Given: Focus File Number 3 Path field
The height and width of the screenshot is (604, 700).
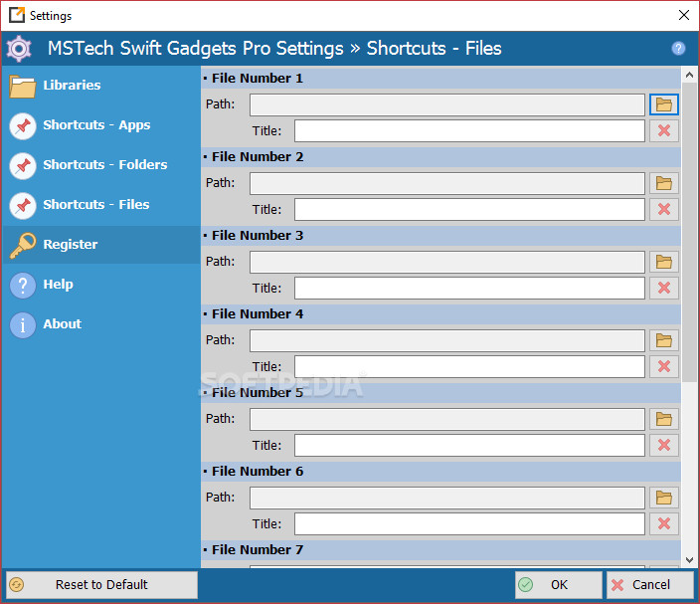Looking at the screenshot, I should pos(447,263).
